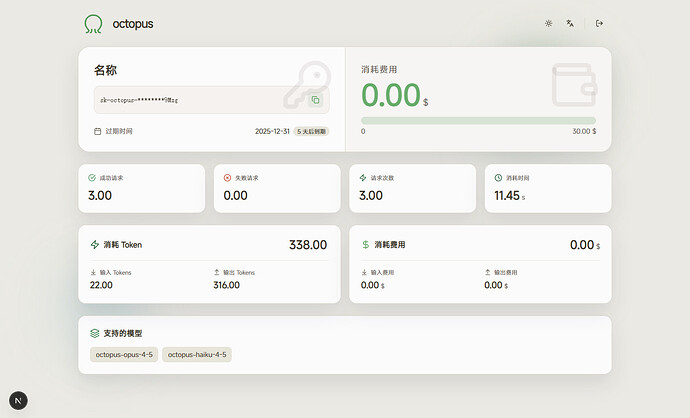Image resolution: width=690 pixels, height=418 pixels.
Task: Click the large 0.00 cost value
Action: click(x=391, y=95)
